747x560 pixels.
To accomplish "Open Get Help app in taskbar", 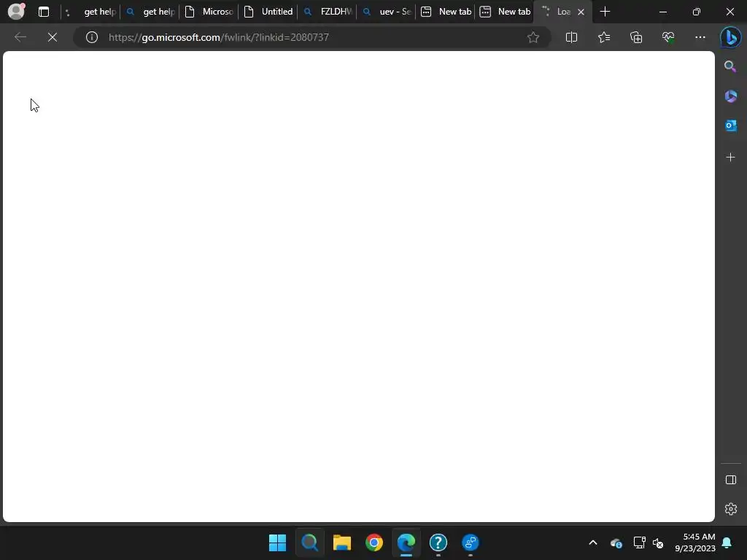I will 438,542.
